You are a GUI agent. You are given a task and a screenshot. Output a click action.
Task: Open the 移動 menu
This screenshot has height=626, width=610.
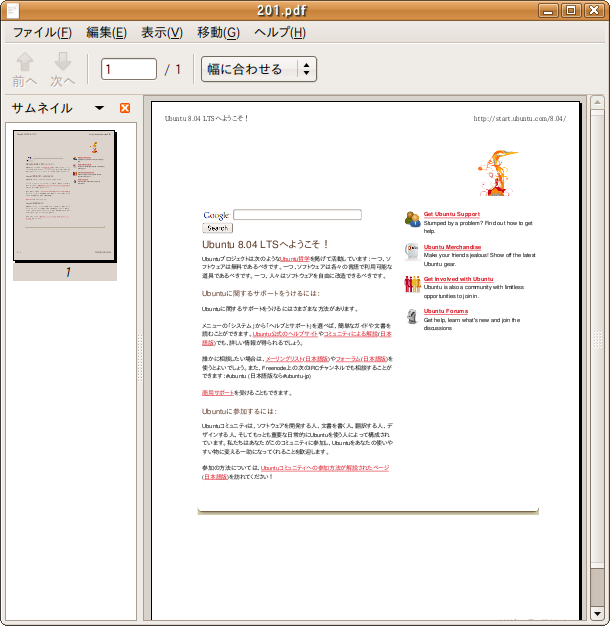[218, 33]
